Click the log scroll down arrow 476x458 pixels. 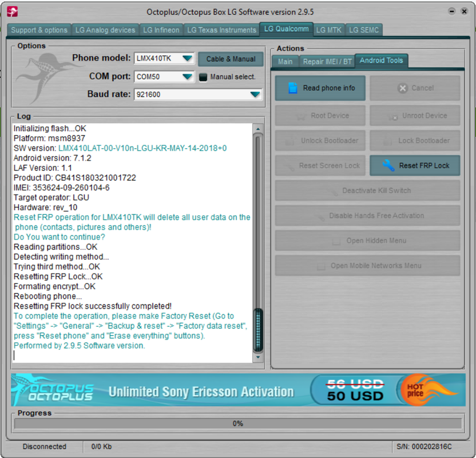(x=258, y=357)
